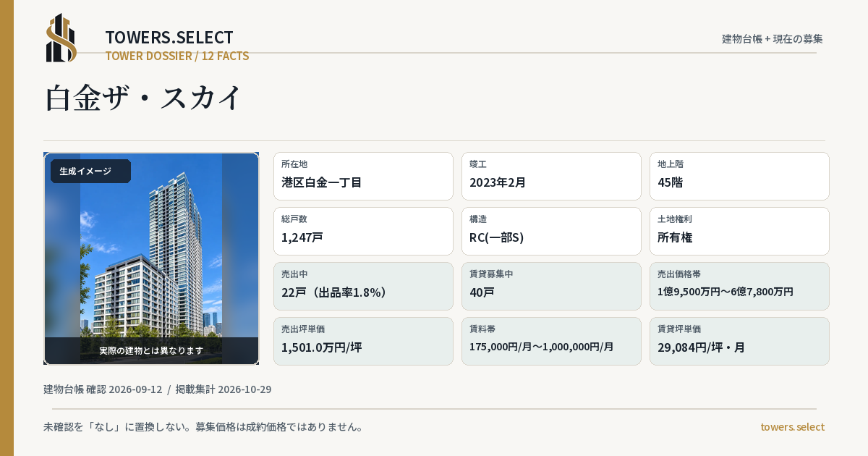Click the TOWER DOSSIER / 12 FACTS subtitle
868x456 pixels.
point(177,56)
